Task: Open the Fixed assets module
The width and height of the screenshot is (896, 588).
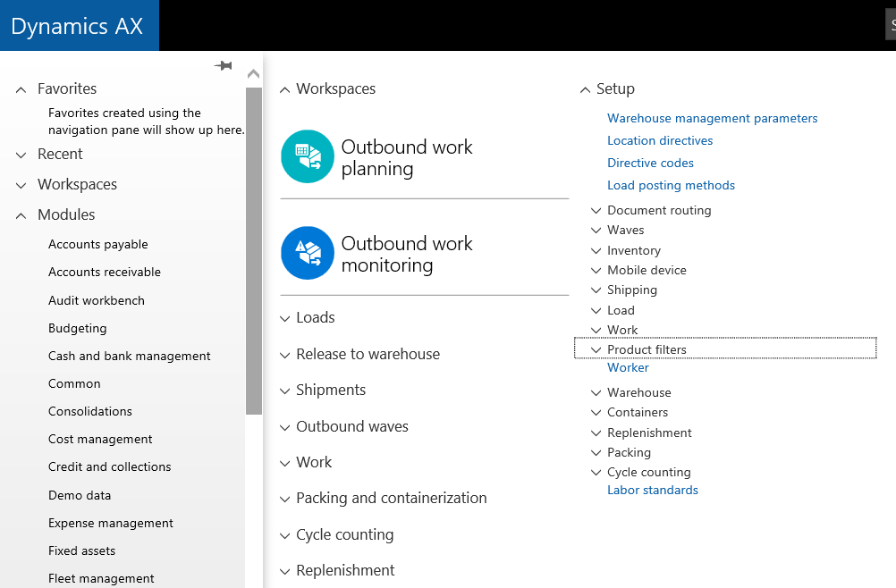Action: [81, 550]
